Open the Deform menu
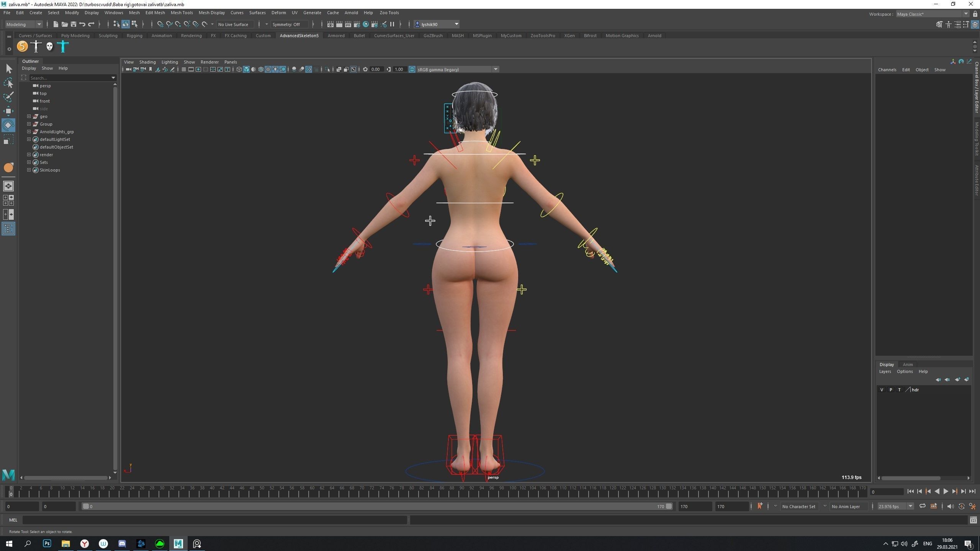Image resolution: width=980 pixels, height=551 pixels. coord(278,13)
